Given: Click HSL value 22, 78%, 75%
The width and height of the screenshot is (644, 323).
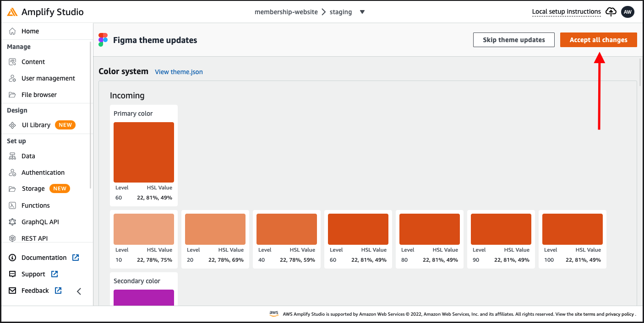Looking at the screenshot, I should 154,260.
